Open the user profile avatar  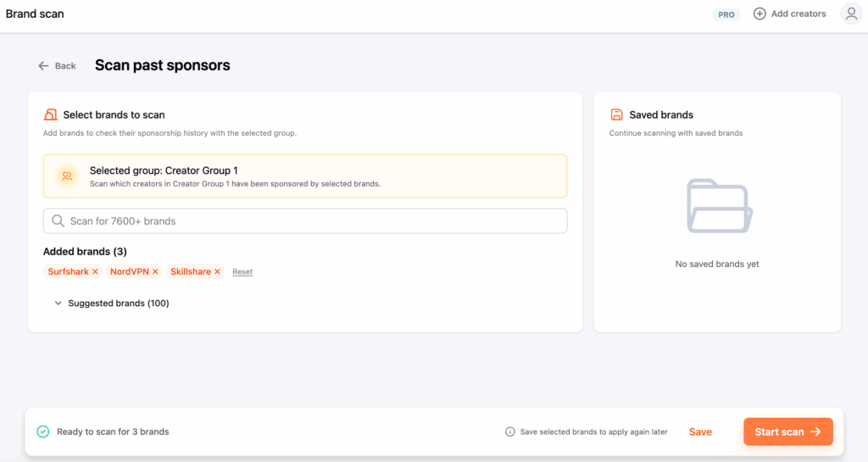[x=850, y=14]
